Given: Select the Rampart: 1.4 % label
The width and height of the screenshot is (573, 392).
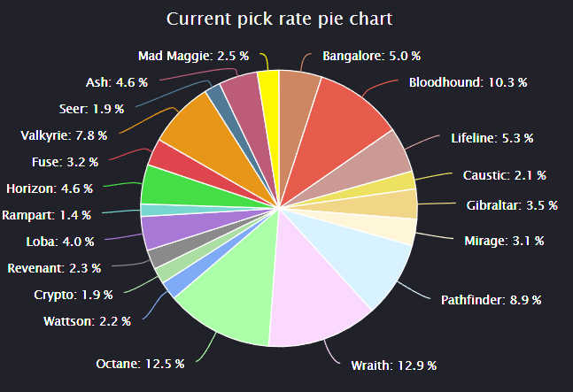Looking at the screenshot, I should coord(46,215).
